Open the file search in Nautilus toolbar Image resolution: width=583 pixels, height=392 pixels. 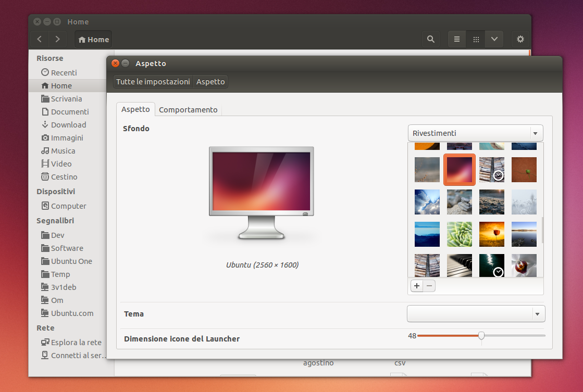point(430,39)
